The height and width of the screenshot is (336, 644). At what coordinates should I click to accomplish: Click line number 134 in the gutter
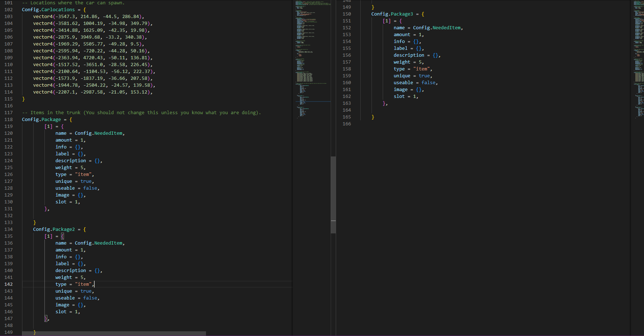[8, 229]
